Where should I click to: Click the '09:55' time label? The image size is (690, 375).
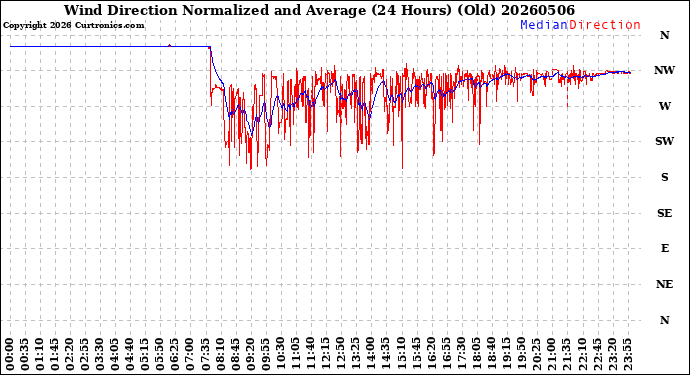coord(266,355)
